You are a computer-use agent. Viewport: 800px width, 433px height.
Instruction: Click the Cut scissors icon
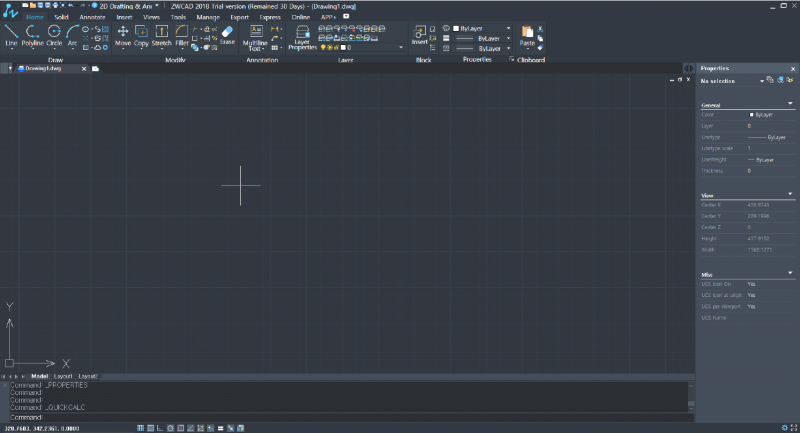pos(540,29)
